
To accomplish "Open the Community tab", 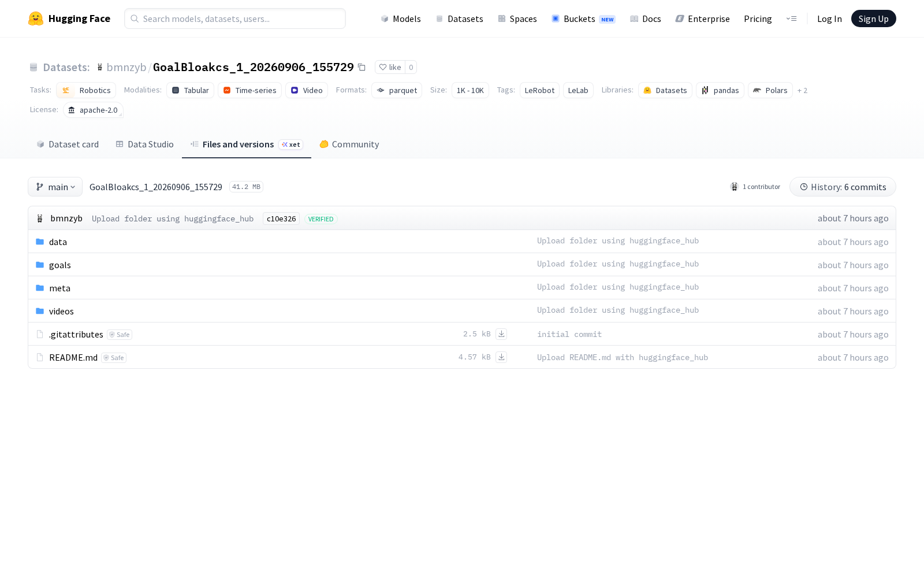I will point(349,144).
